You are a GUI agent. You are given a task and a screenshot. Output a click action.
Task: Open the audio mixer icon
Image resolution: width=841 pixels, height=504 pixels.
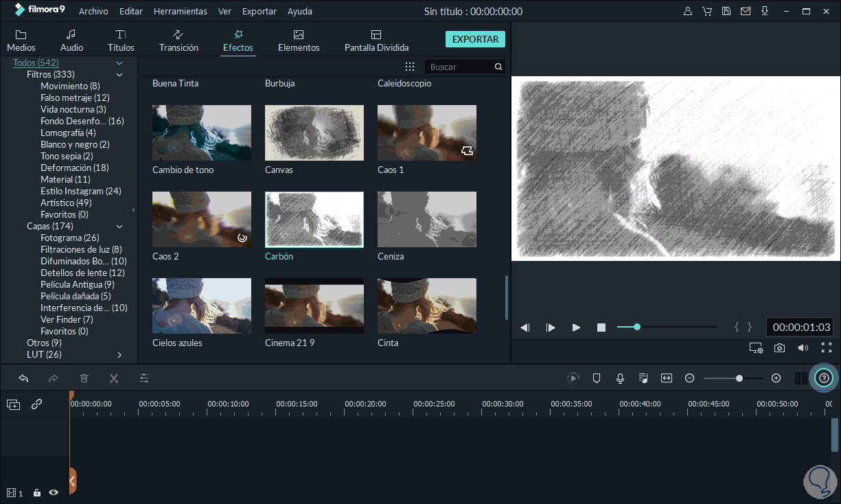pos(643,378)
